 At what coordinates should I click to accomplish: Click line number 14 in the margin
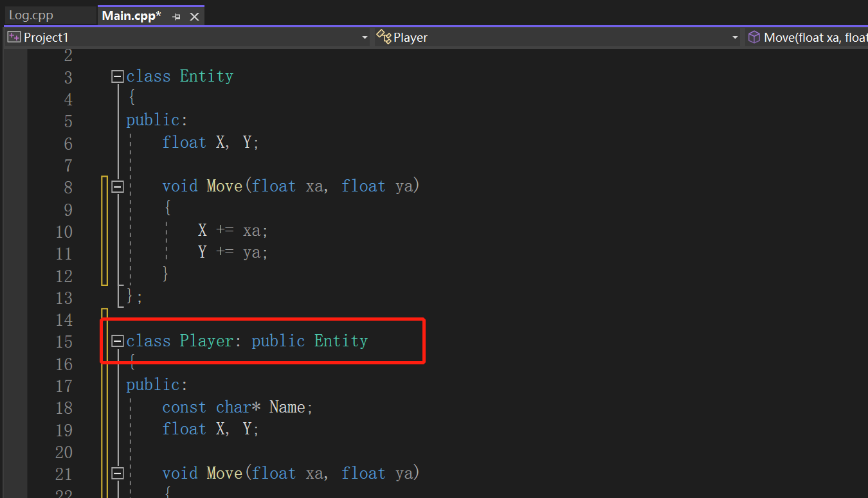[x=64, y=319]
